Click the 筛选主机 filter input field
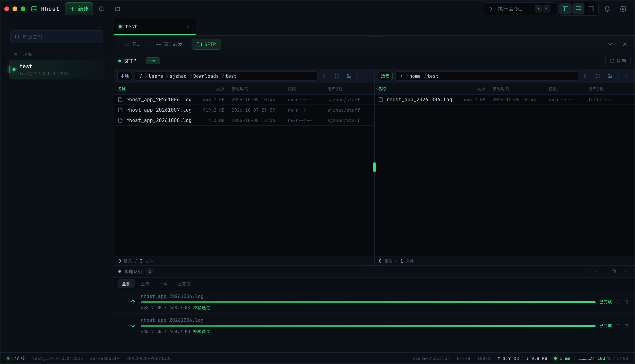Viewport: 635px width, 364px height. pyautogui.click(x=57, y=37)
